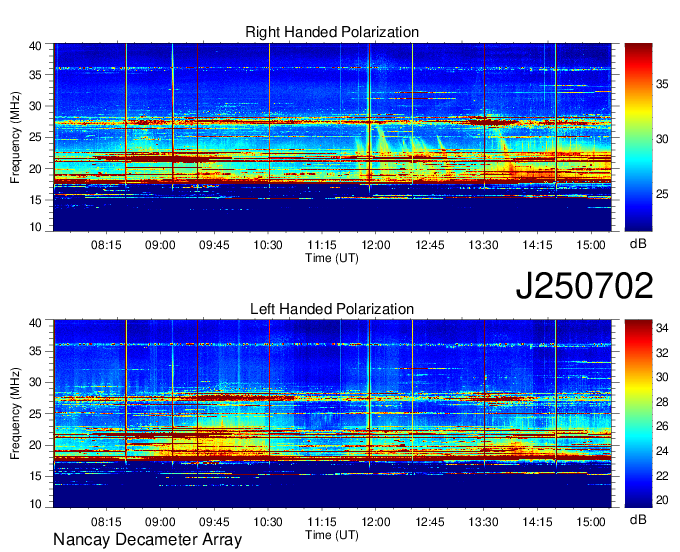Click '14:15' tick under left-handed plot
The image size is (680, 552).
click(537, 522)
